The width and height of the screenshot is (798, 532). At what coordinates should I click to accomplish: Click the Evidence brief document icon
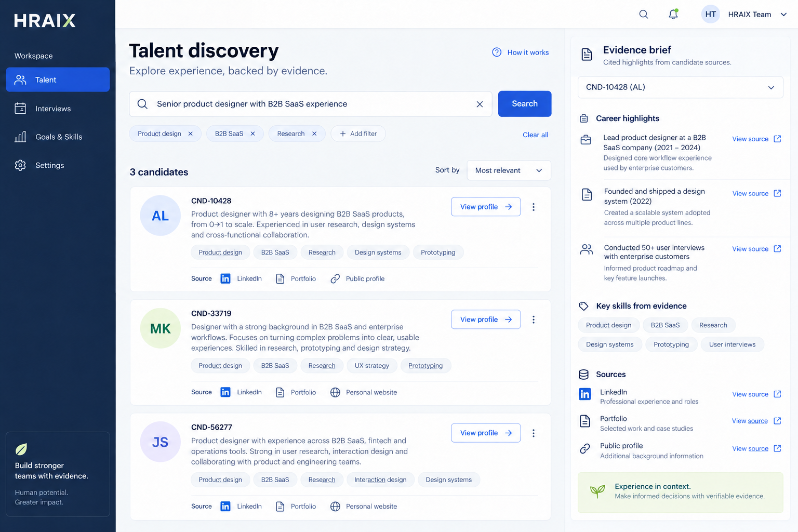(587, 55)
